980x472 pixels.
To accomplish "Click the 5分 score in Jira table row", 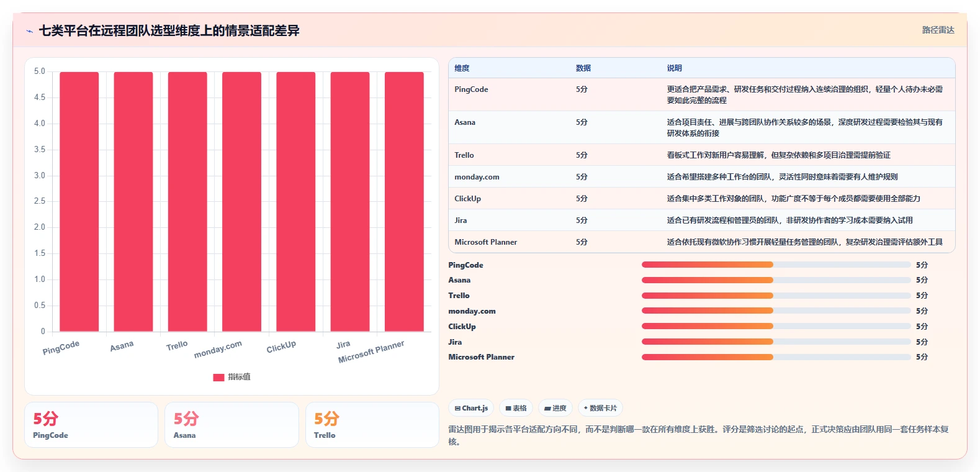I will click(582, 220).
